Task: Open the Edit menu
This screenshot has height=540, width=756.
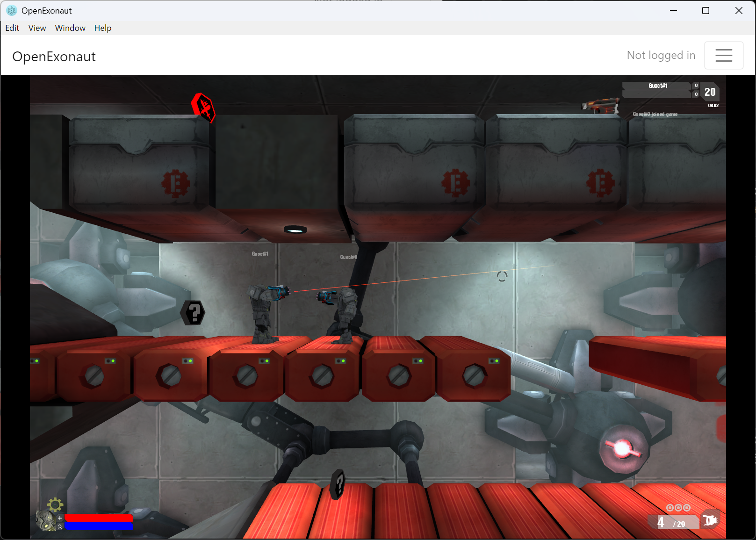Action: (12, 28)
